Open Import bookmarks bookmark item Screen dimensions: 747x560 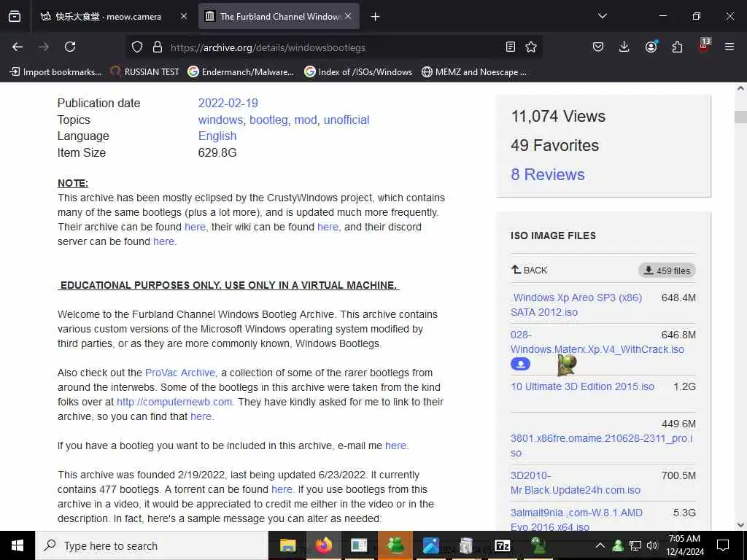55,72
